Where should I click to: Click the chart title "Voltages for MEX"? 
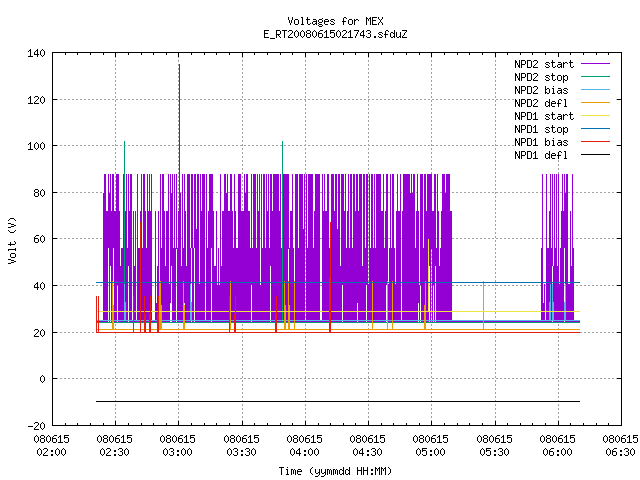(335, 21)
